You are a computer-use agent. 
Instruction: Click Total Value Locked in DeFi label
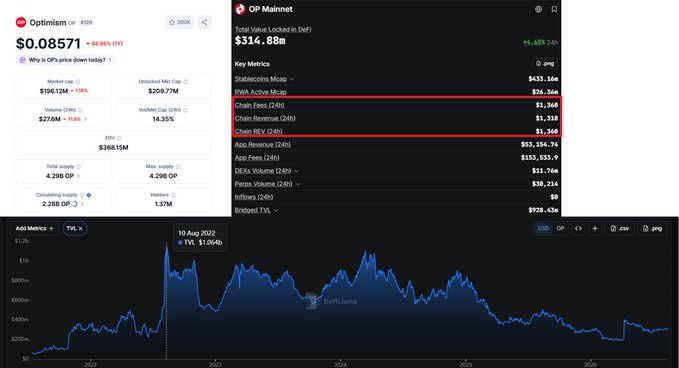point(273,29)
